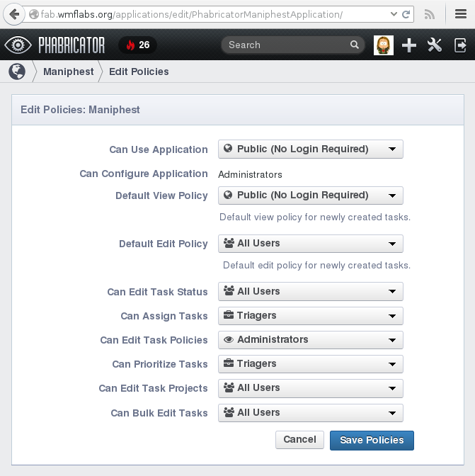Viewport: 475px width, 476px height.
Task: Click the log out icon
Action: 460,45
